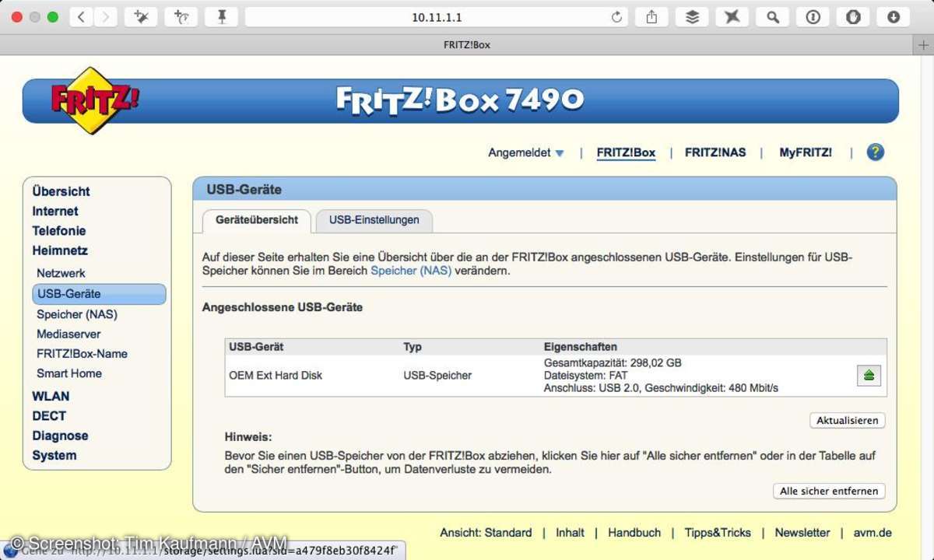
Task: Click the Gesamtkapazität: 298,02 GB text
Action: tap(613, 362)
